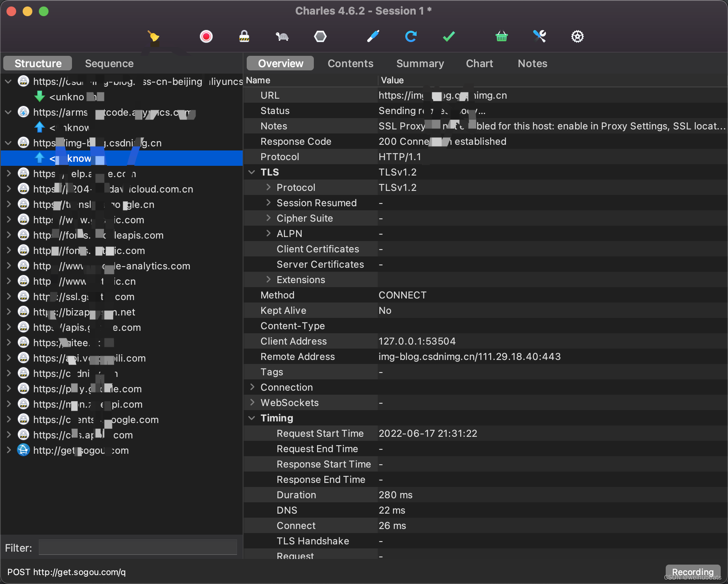Viewport: 728px width, 584px height.
Task: Expand the Connection section
Action: 252,387
